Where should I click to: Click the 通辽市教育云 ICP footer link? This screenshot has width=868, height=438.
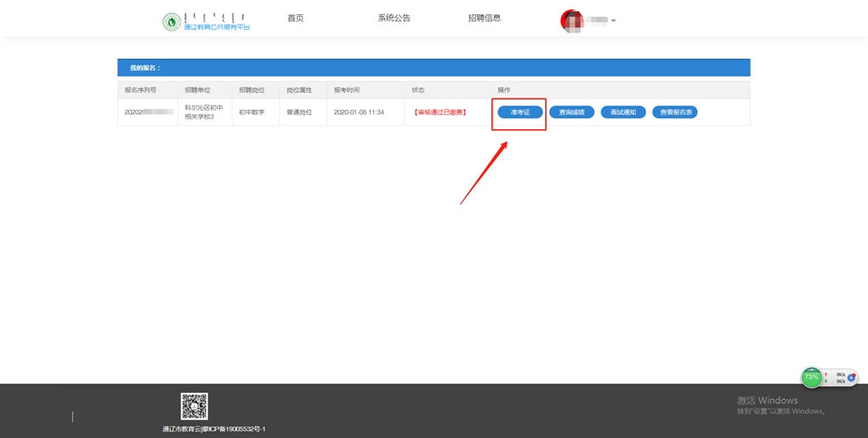click(214, 429)
